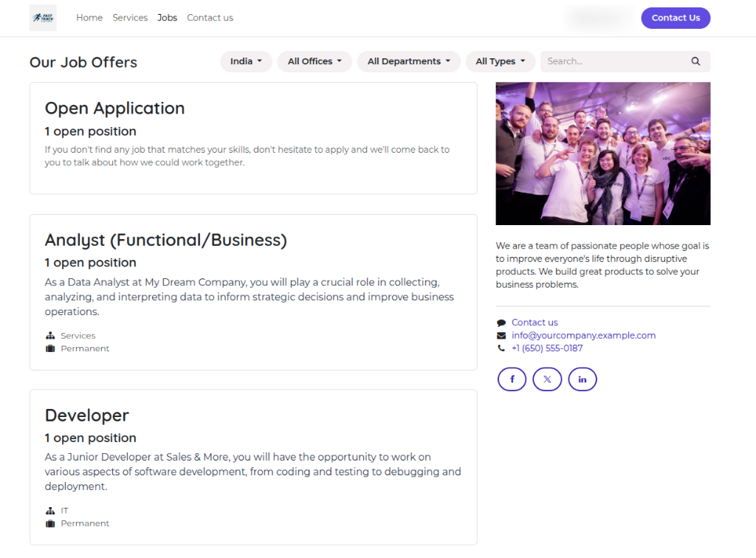Click the info@yourcompany.example.com email link
Screen dimensions: 756x558
click(583, 335)
